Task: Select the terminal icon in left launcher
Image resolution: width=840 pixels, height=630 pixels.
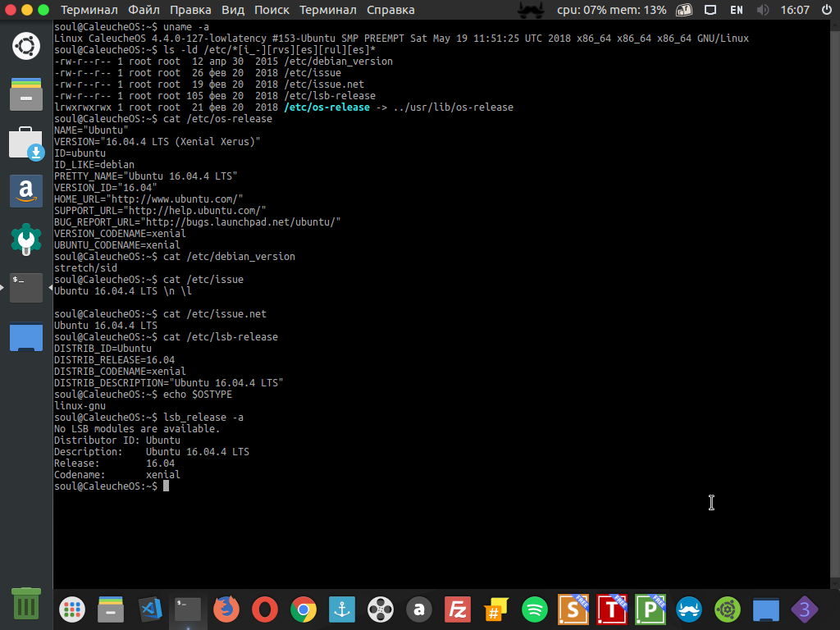Action: click(x=26, y=288)
